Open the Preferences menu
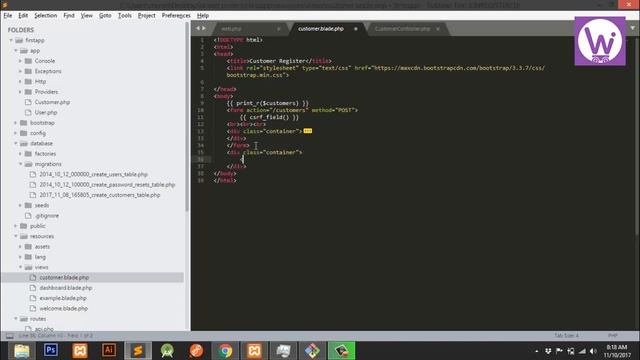The height and width of the screenshot is (360, 640). (x=176, y=16)
